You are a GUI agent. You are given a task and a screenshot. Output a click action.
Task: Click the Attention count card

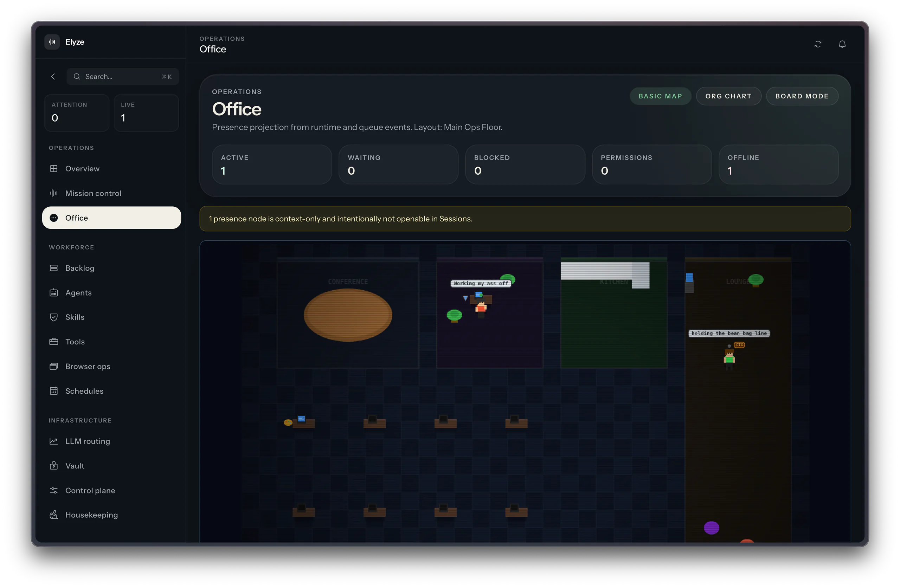(x=77, y=113)
